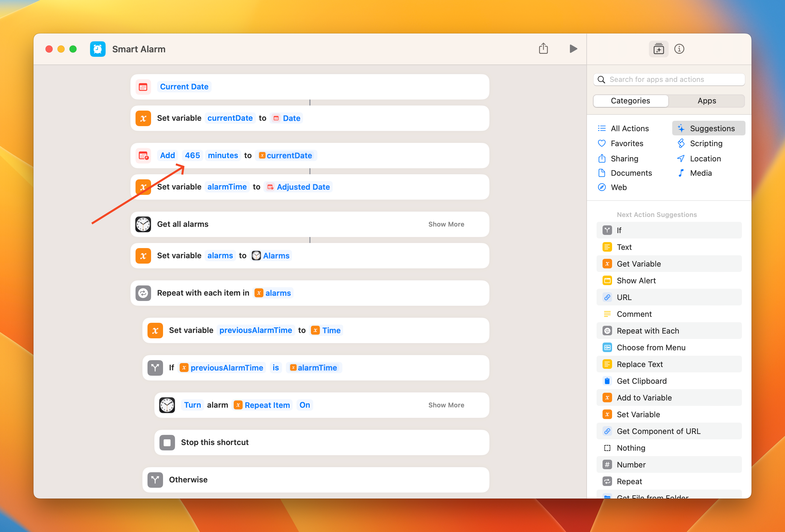Open shortcut details with the info icon

pyautogui.click(x=679, y=49)
